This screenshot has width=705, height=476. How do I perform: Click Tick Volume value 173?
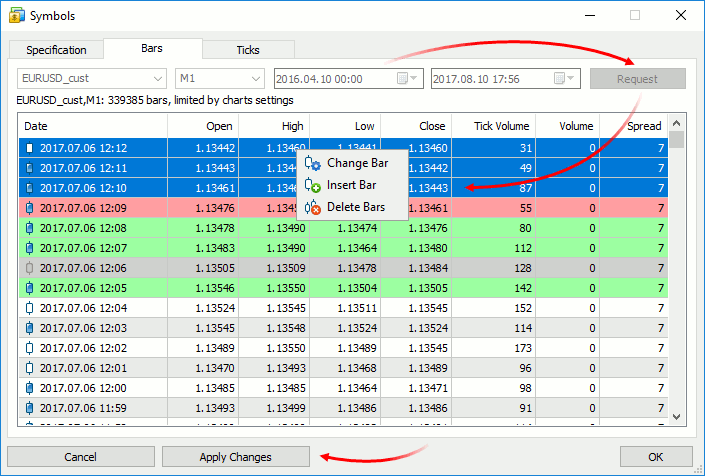pyautogui.click(x=522, y=348)
